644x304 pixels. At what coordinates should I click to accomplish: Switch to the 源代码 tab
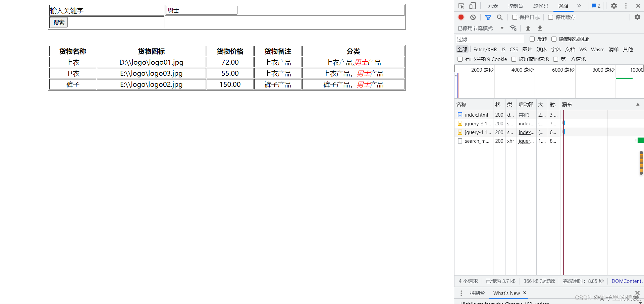click(540, 6)
